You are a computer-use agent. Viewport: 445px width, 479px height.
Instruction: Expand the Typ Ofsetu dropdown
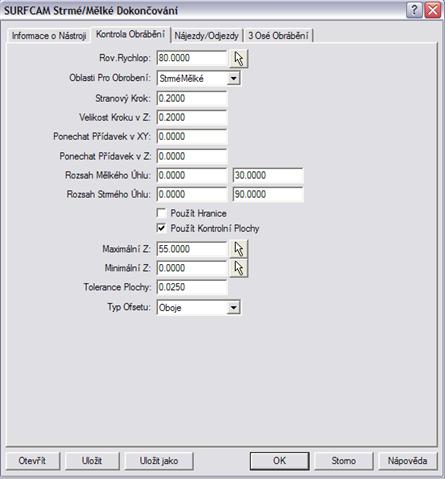(233, 308)
